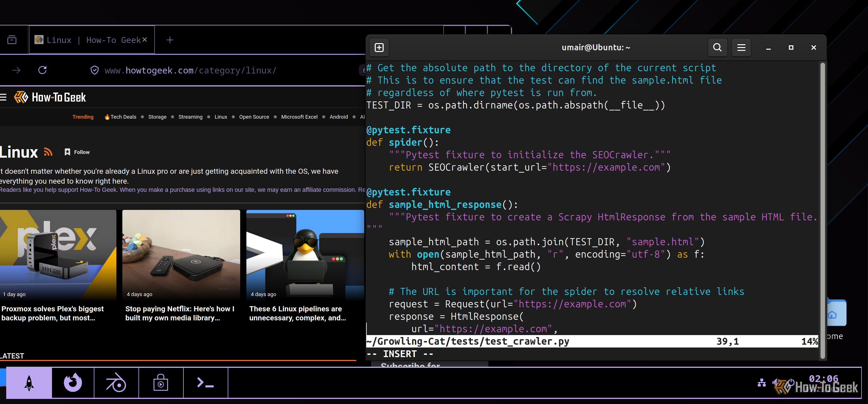Image resolution: width=868 pixels, height=404 pixels.
Task: Reload the browser page
Action: [x=42, y=70]
